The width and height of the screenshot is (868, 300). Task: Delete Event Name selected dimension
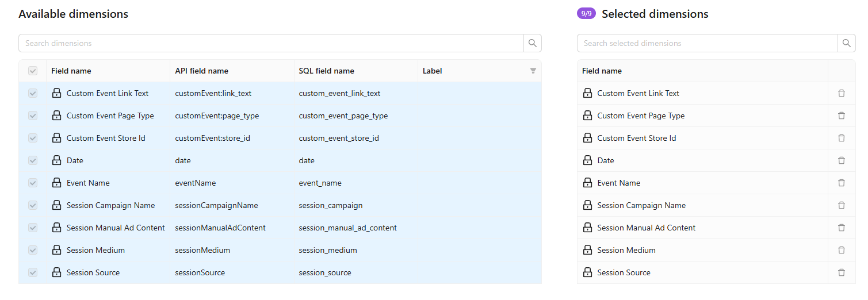tap(841, 183)
